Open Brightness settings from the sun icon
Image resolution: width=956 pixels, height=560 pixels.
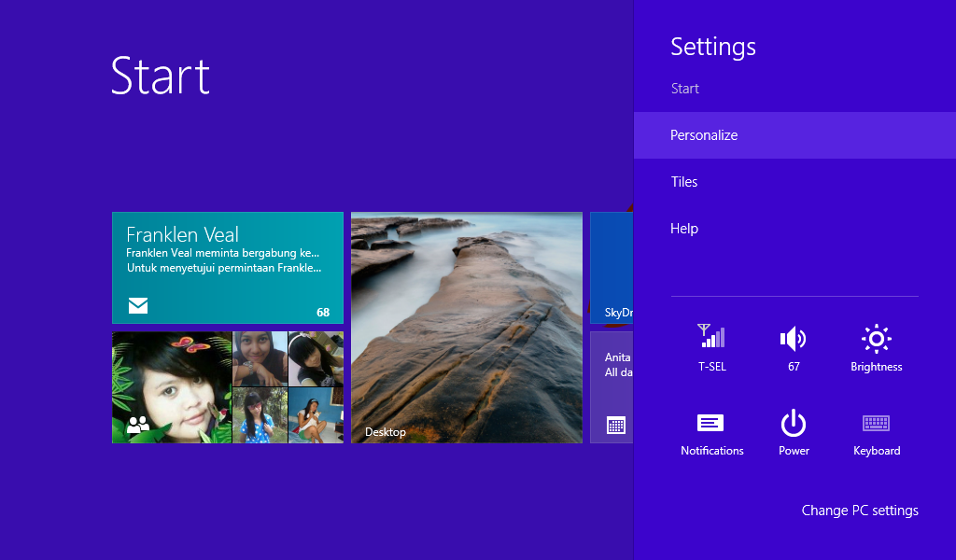tap(876, 338)
